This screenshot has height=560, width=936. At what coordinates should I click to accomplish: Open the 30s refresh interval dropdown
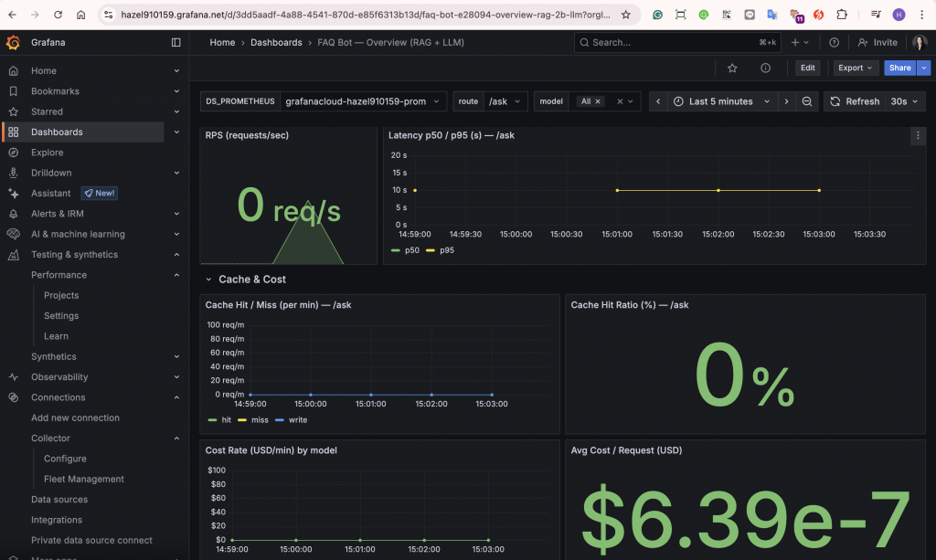coord(904,101)
